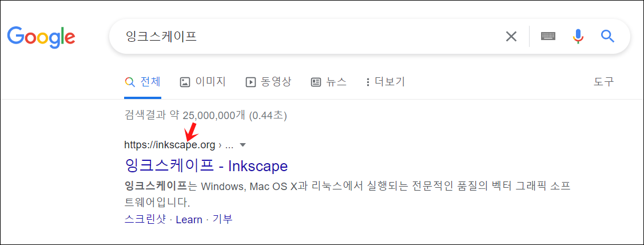Start voice search with the microphone icon

(578, 37)
